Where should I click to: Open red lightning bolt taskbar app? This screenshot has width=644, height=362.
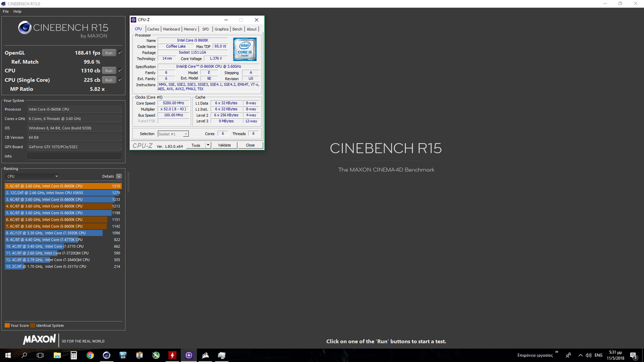pyautogui.click(x=173, y=355)
